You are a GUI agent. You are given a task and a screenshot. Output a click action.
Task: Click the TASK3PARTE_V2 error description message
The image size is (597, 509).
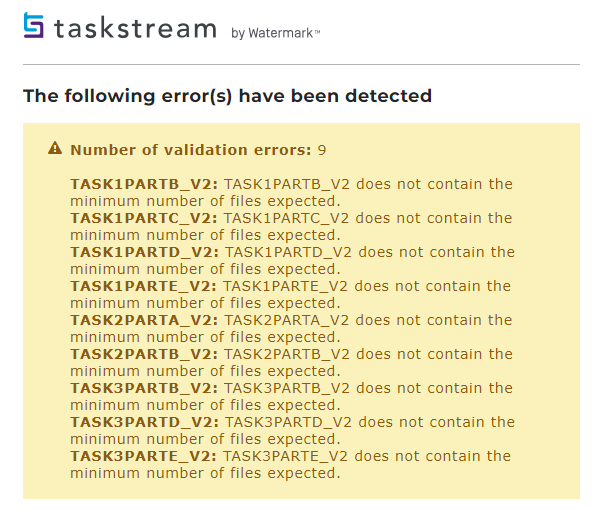coord(291,464)
